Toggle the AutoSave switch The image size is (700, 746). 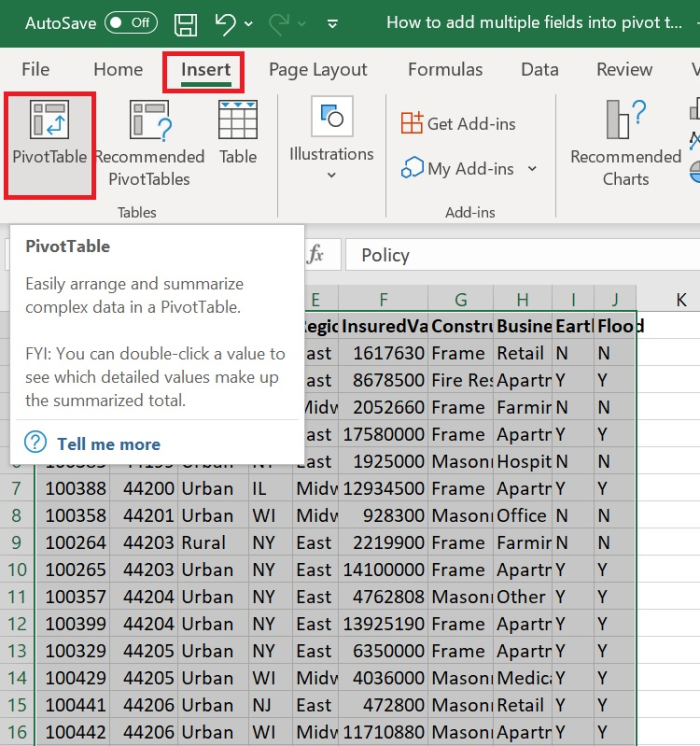click(x=131, y=22)
